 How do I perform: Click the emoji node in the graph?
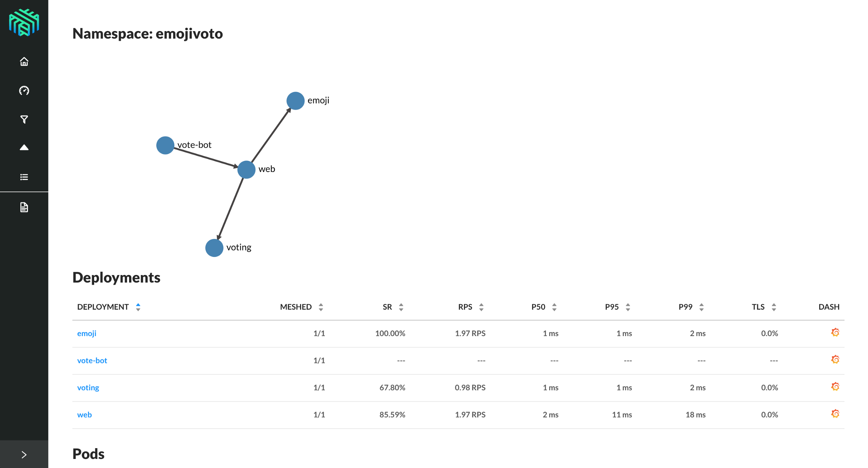[x=295, y=101]
